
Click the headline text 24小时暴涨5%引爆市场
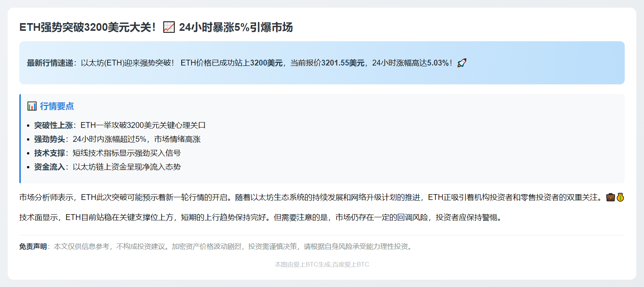[236, 27]
